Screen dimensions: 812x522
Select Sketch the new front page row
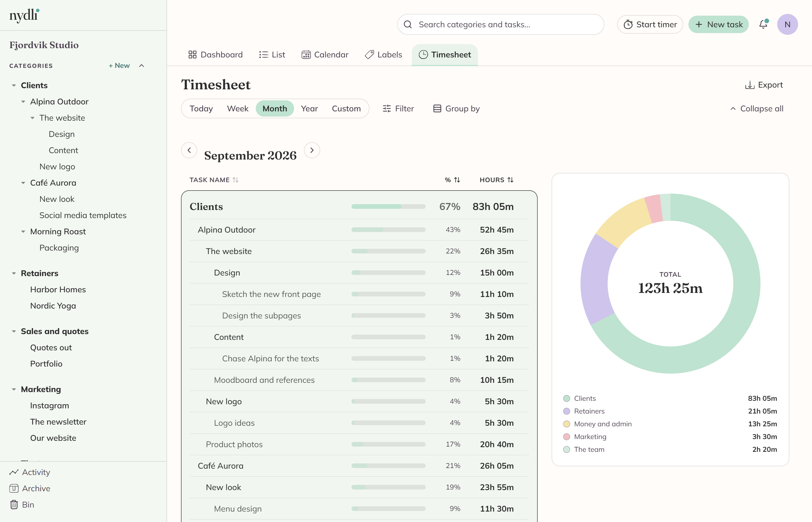[x=359, y=294]
